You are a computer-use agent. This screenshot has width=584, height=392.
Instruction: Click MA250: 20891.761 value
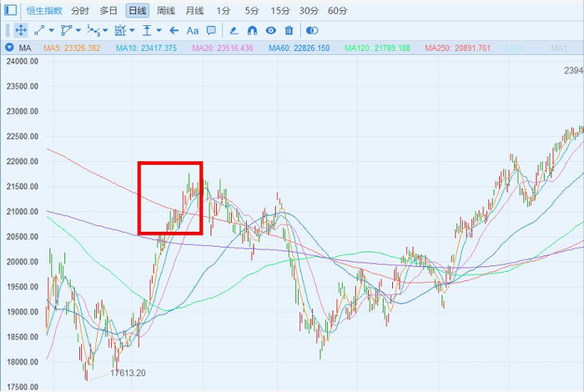[x=458, y=48]
